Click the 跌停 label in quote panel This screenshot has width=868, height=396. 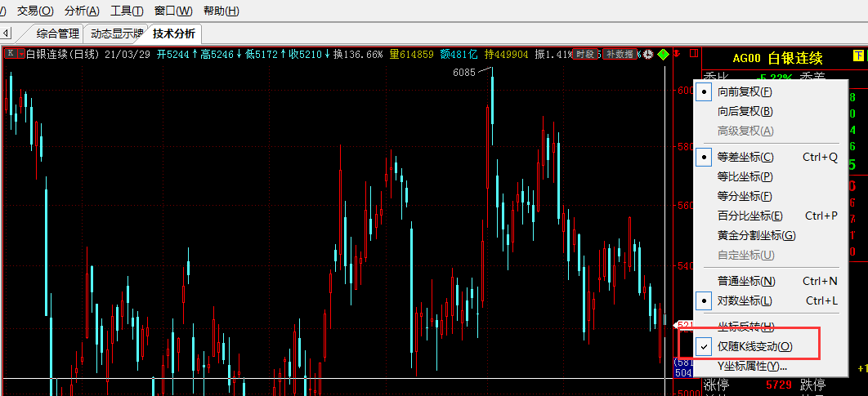tap(812, 385)
